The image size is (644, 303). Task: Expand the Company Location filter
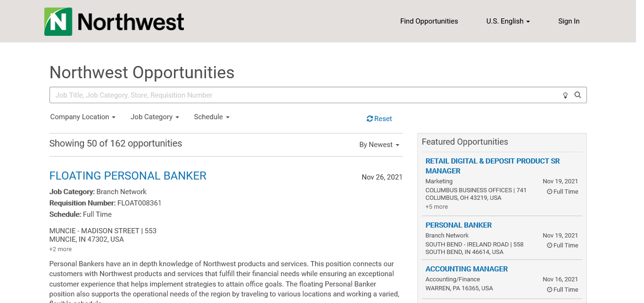[x=83, y=117]
